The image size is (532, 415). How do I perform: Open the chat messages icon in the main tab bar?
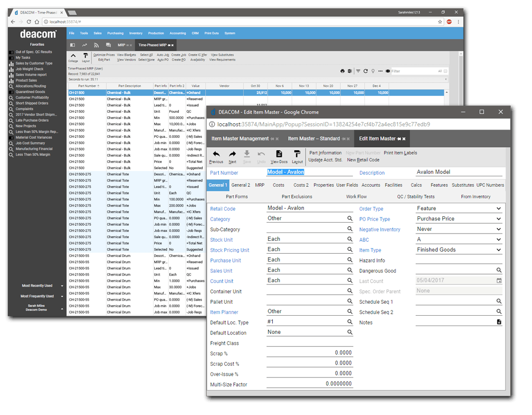pyautogui.click(x=108, y=45)
